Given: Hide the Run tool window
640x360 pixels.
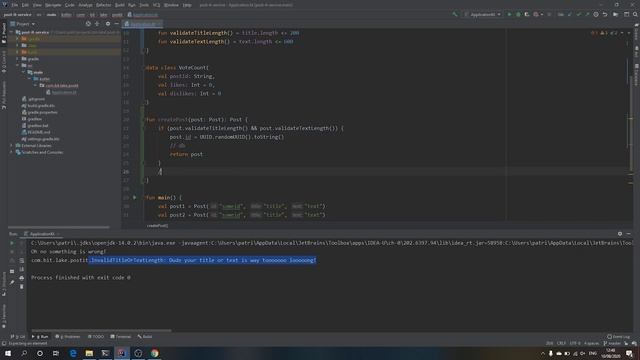Looking at the screenshot, I should pyautogui.click(x=629, y=234).
